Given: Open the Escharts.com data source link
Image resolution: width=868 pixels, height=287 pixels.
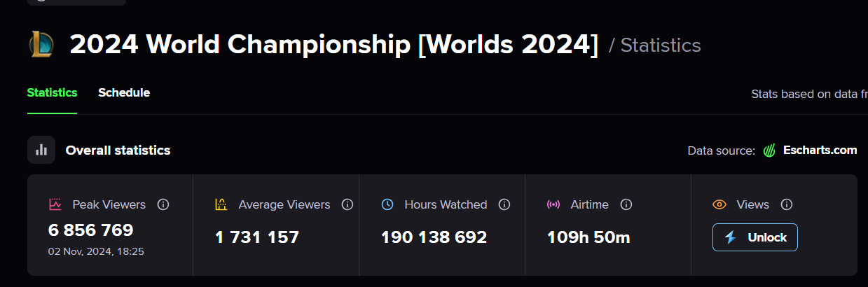Looking at the screenshot, I should click(820, 150).
